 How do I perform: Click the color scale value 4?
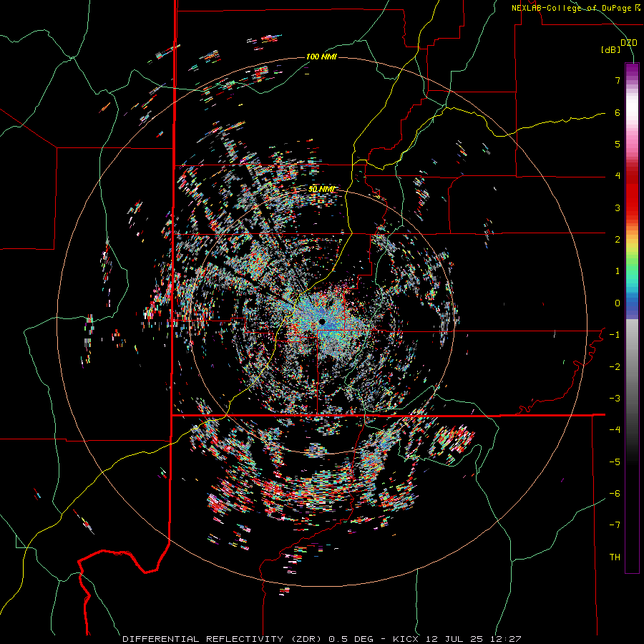point(618,176)
